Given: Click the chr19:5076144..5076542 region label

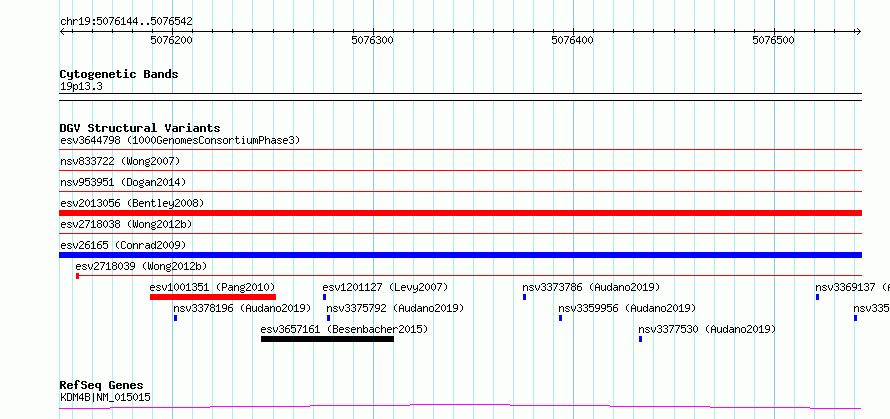Looking at the screenshot, I should pos(126,22).
